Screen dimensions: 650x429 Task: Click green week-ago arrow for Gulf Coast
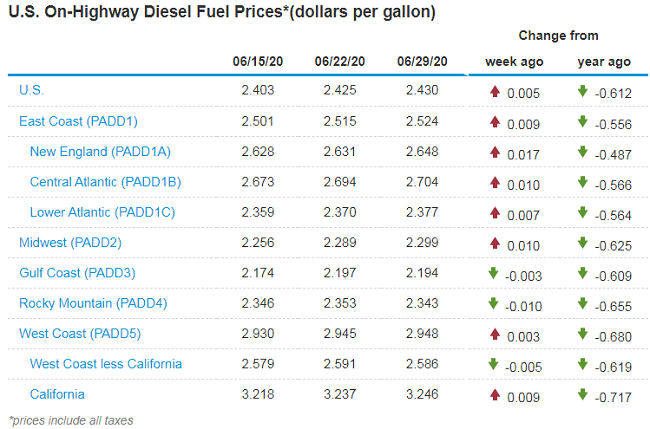[494, 273]
